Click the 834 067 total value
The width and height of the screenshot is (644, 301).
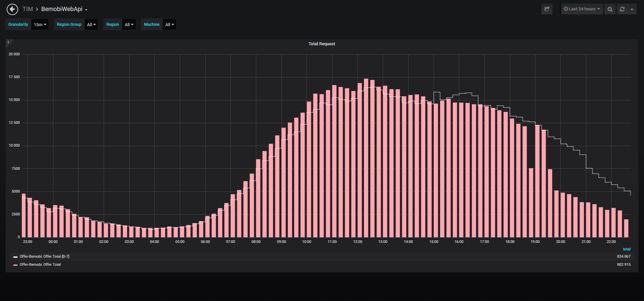624,256
